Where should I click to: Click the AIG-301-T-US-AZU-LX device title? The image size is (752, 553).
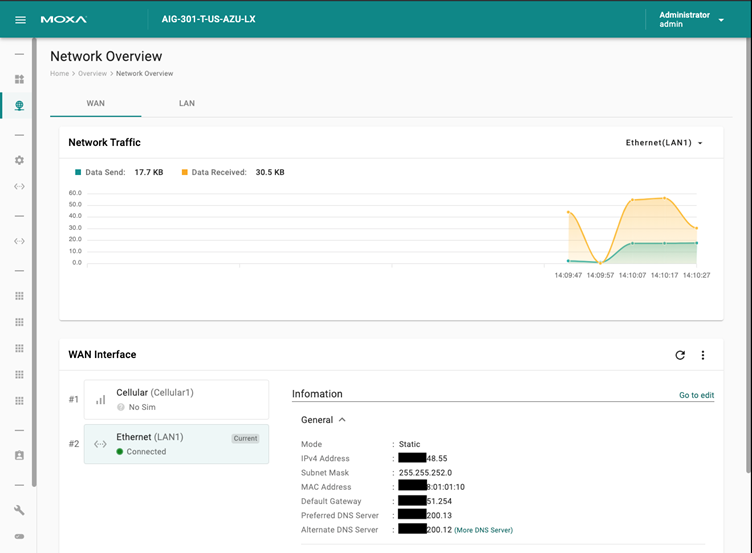click(x=208, y=19)
